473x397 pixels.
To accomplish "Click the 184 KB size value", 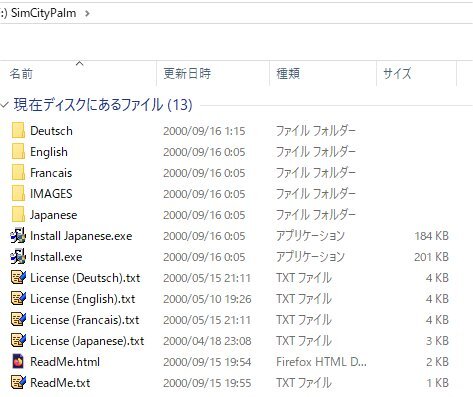I will [x=431, y=236].
